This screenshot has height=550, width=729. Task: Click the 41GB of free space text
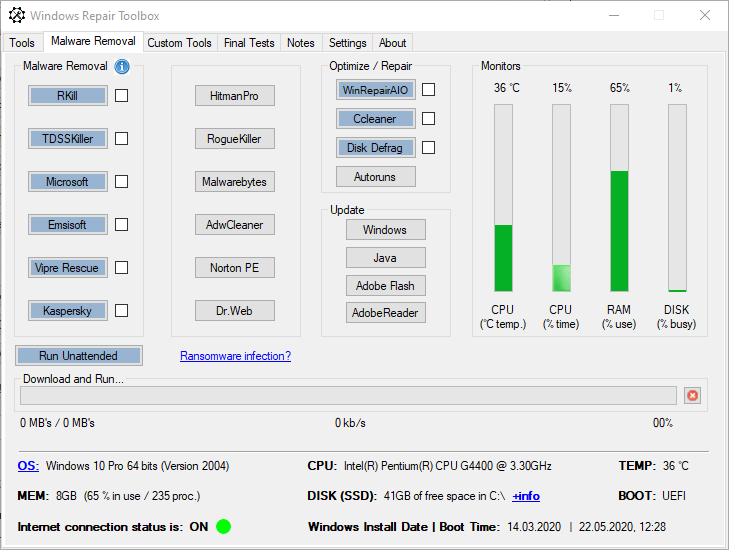click(x=444, y=496)
